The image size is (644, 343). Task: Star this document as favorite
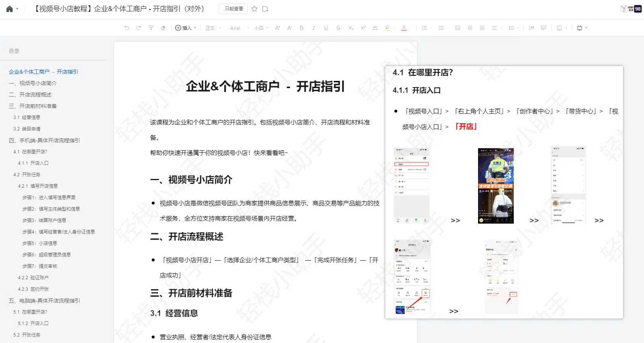coord(254,9)
